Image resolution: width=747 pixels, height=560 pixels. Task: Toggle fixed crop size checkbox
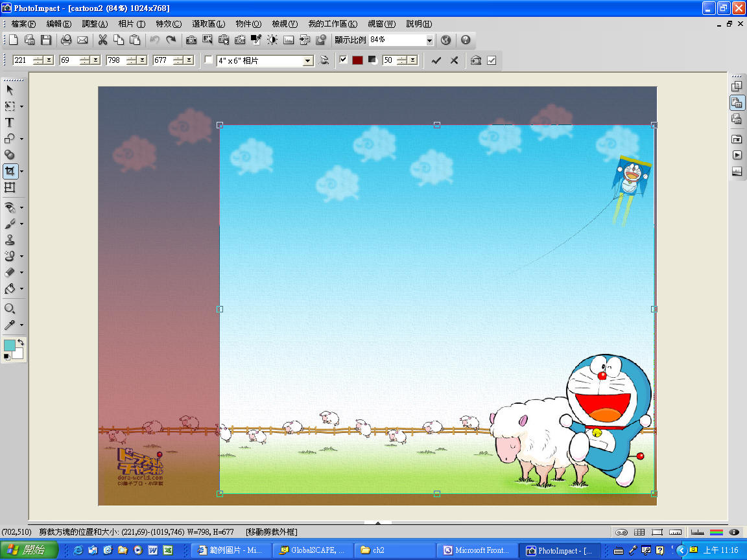tap(208, 60)
